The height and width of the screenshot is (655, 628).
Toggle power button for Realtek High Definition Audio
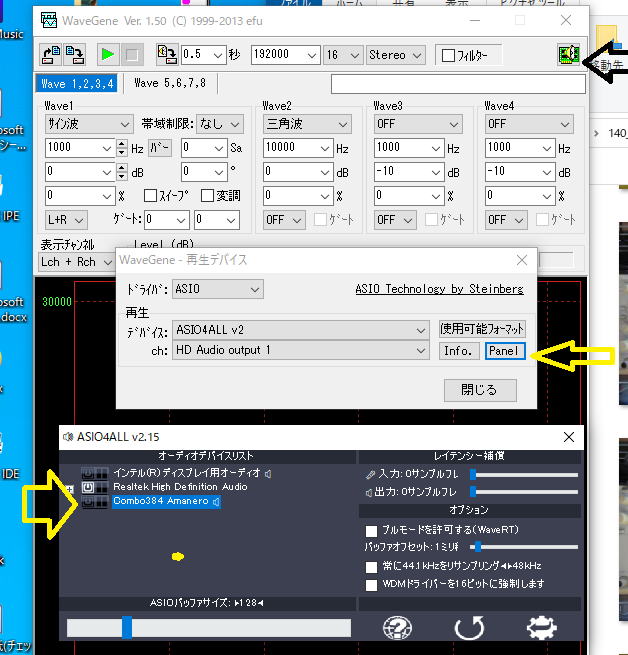tap(88, 487)
